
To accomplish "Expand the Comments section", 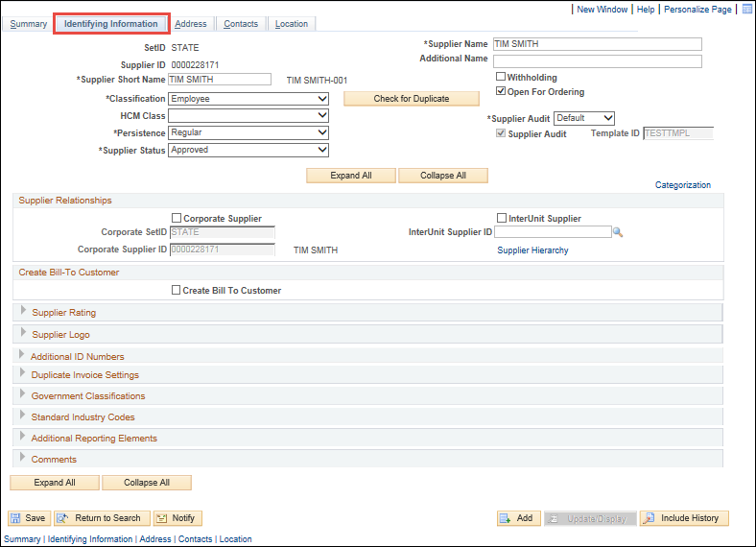I will click(22, 458).
